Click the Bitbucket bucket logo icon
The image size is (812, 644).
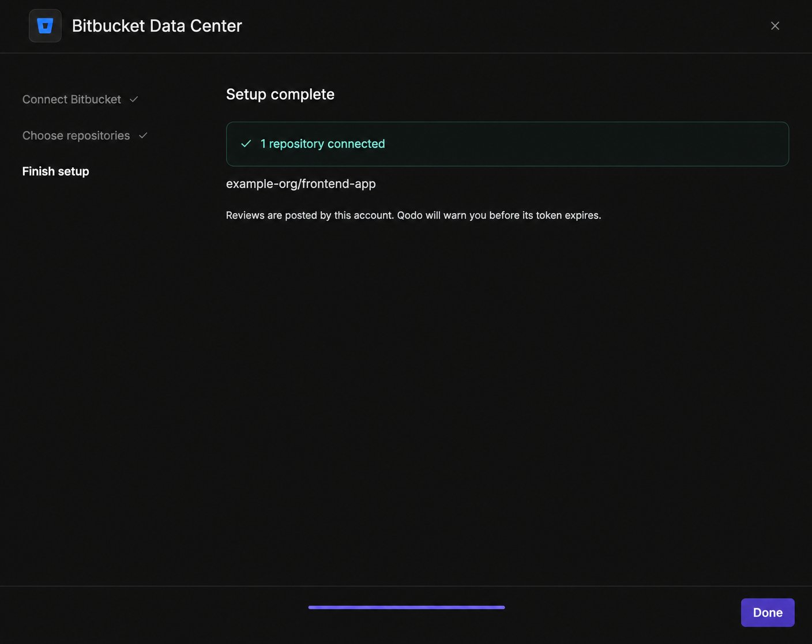[45, 26]
